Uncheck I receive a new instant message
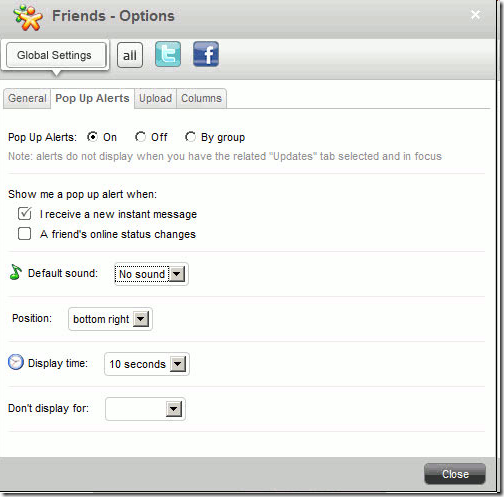The width and height of the screenshot is (504, 497). click(25, 214)
